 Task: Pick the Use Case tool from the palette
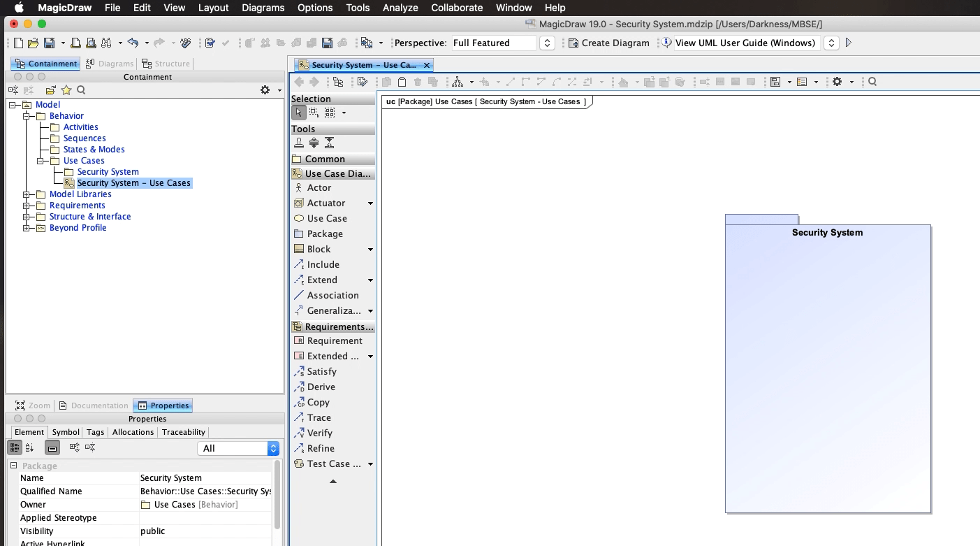[326, 218]
